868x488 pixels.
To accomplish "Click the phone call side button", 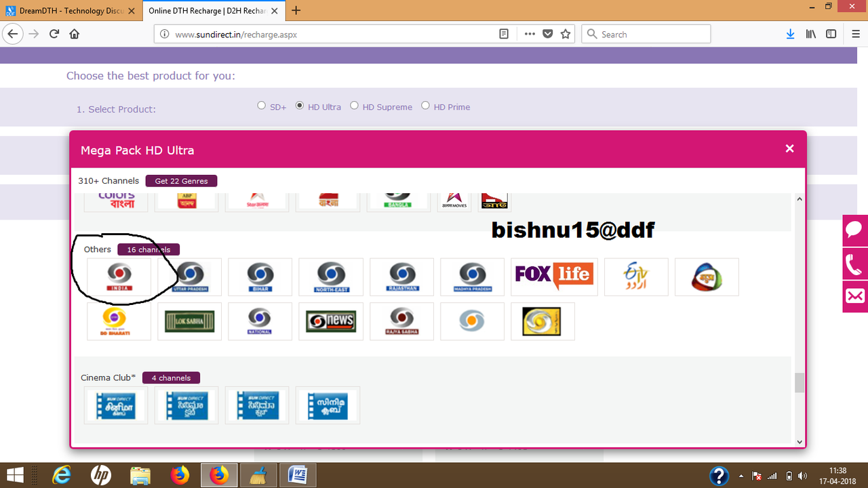I will click(x=855, y=264).
